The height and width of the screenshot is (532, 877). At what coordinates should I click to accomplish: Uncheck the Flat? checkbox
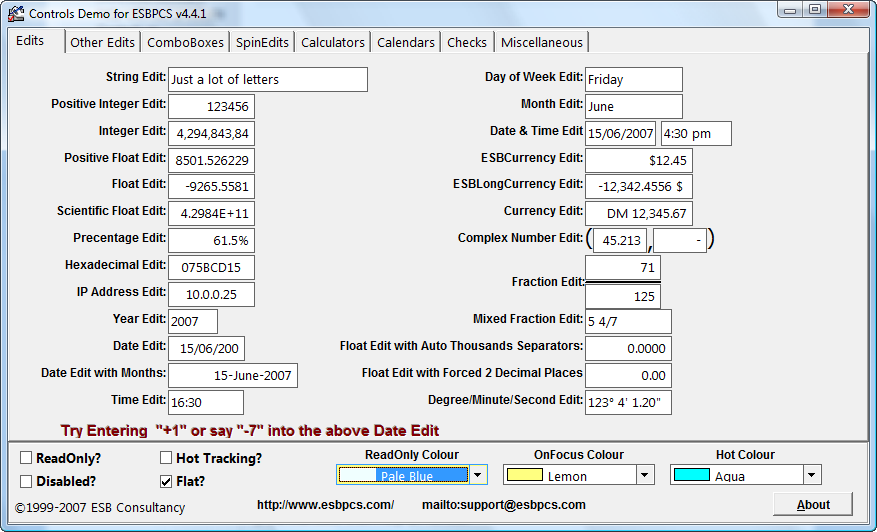[166, 481]
